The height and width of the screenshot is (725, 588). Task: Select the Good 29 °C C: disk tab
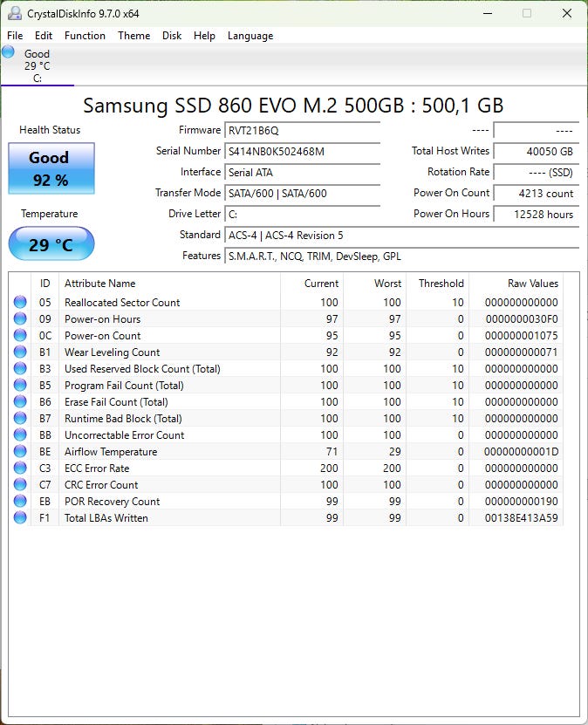[x=37, y=65]
